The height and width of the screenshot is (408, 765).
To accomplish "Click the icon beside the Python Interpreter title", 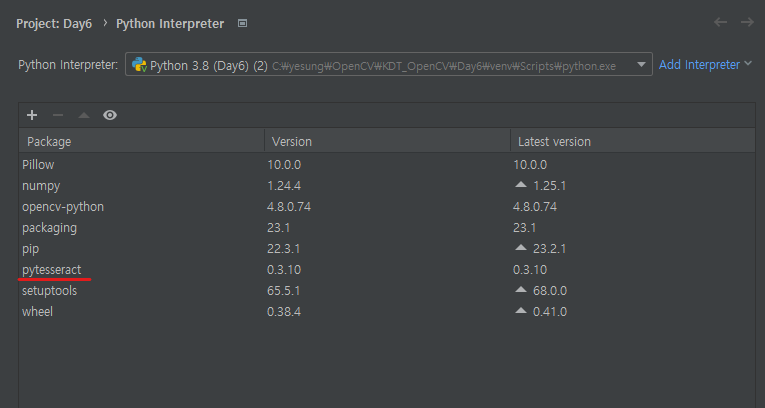I will click(242, 23).
